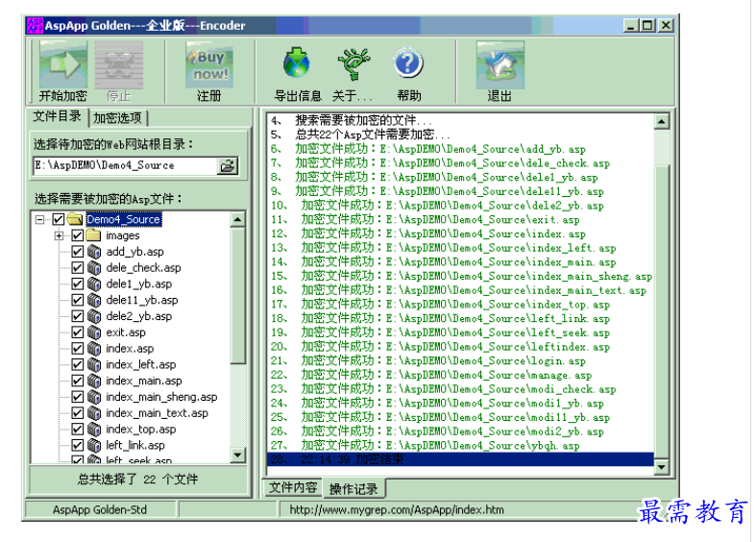Click the file icon of index_main.asp
Image resolution: width=756 pixels, height=542 pixels.
click(x=94, y=381)
